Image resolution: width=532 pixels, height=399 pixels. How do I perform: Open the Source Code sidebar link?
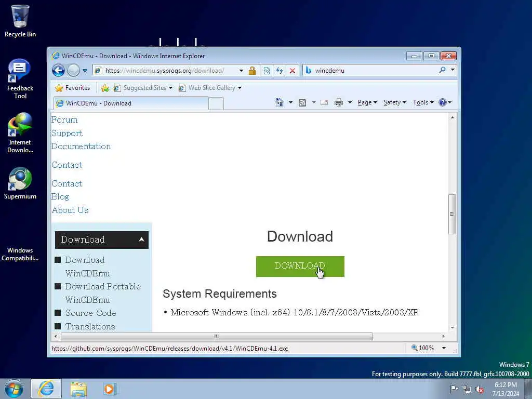(90, 313)
